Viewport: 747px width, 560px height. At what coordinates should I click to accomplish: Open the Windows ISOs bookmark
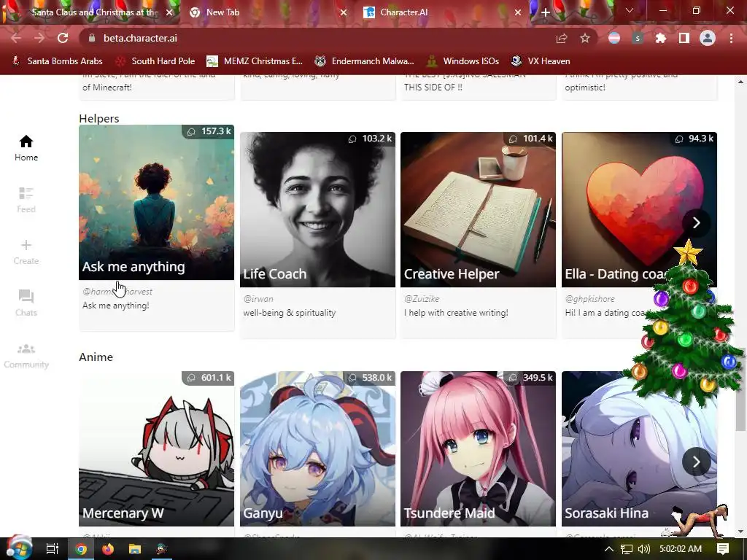(x=462, y=61)
